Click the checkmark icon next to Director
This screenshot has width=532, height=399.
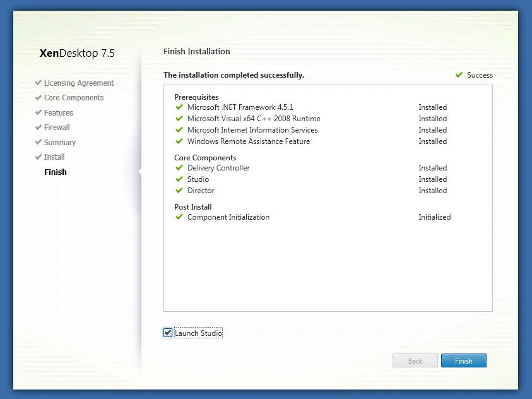(179, 190)
